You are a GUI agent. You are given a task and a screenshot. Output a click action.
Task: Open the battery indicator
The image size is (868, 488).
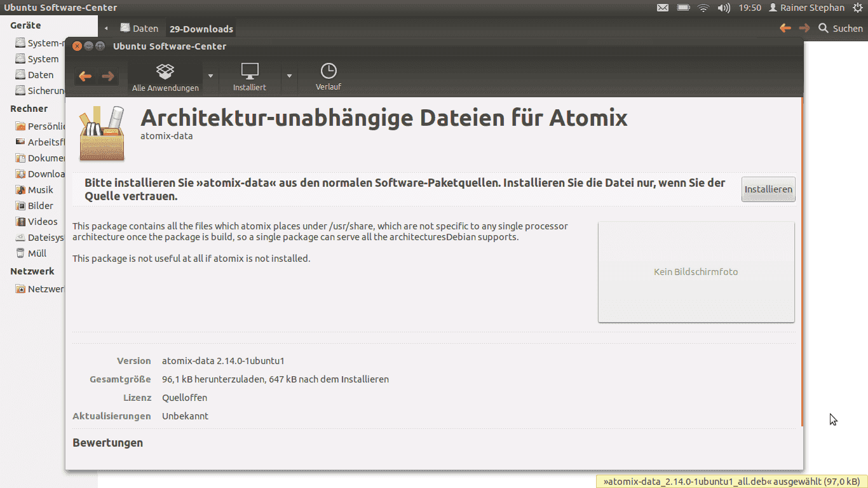tap(683, 8)
